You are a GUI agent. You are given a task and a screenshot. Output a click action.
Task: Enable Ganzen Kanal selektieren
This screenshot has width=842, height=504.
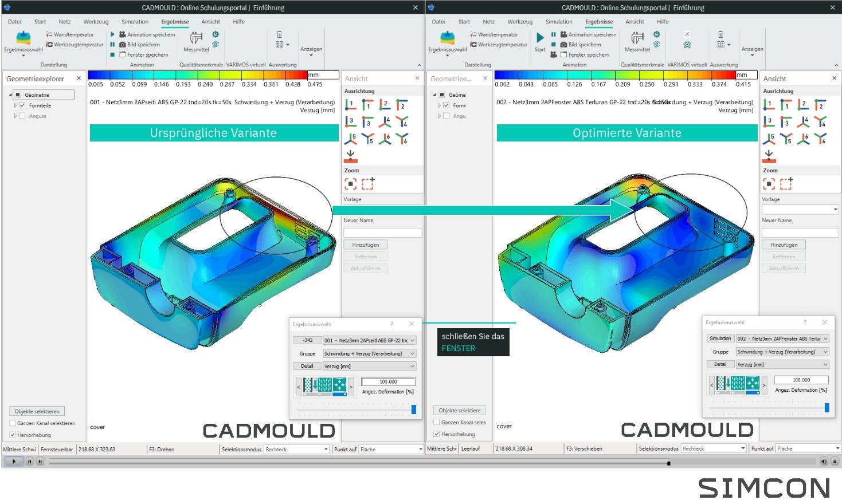[x=12, y=423]
